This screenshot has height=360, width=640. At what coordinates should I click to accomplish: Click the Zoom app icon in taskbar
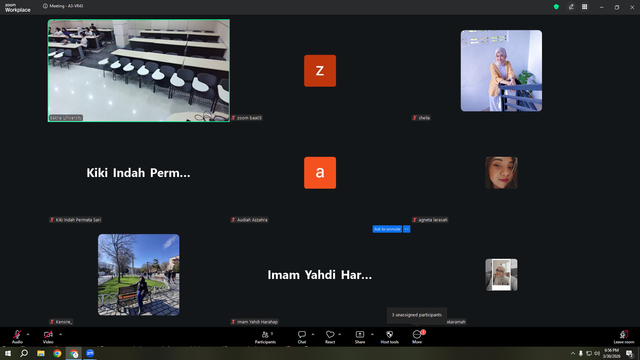(x=90, y=353)
